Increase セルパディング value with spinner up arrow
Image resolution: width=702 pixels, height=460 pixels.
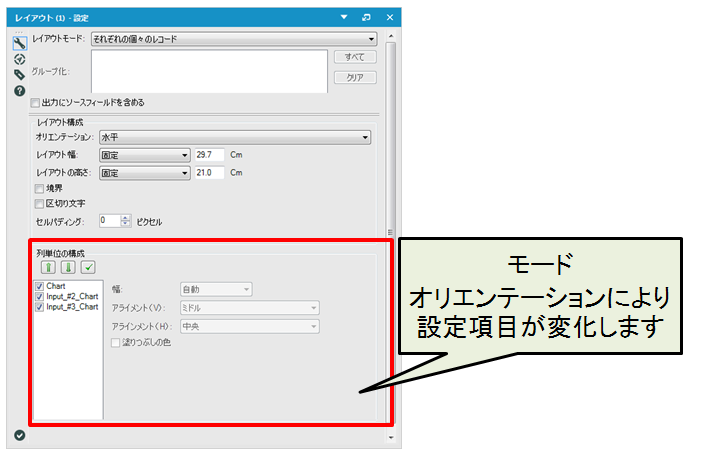click(x=126, y=217)
